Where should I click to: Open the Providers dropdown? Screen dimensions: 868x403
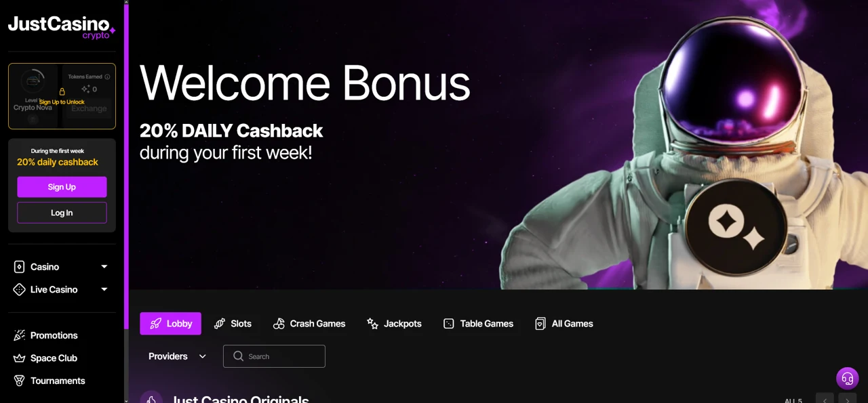click(x=178, y=356)
